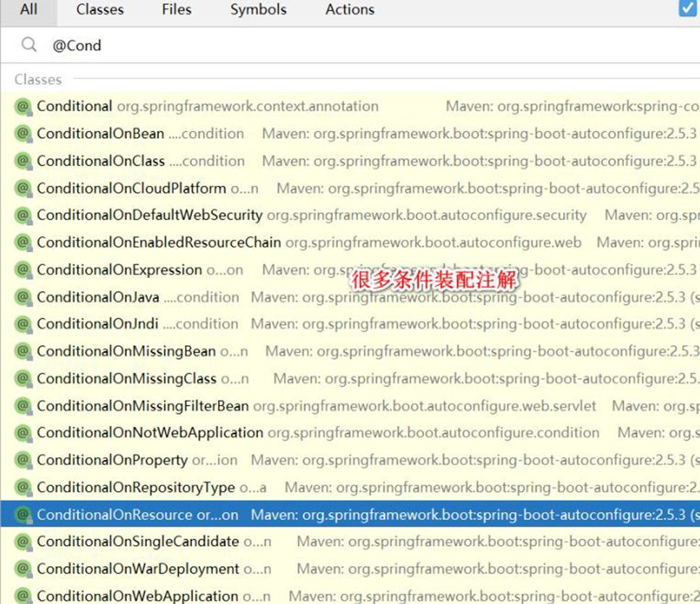Open the Files tab
Viewport: 700px width, 604px height.
point(177,10)
